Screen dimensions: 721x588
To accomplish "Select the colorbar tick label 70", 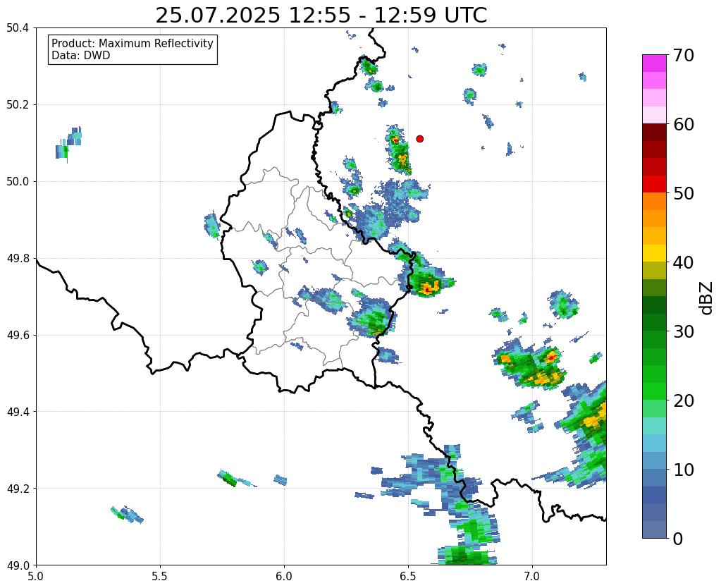I will pyautogui.click(x=683, y=55).
